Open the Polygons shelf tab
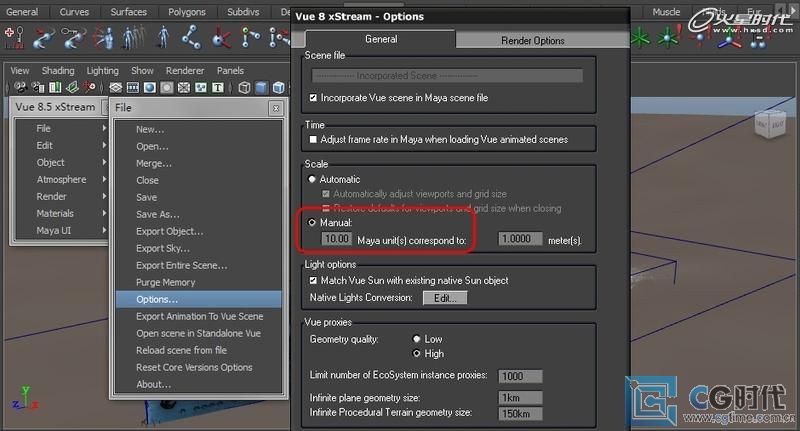Screen dimensions: 800x431 pos(187,12)
